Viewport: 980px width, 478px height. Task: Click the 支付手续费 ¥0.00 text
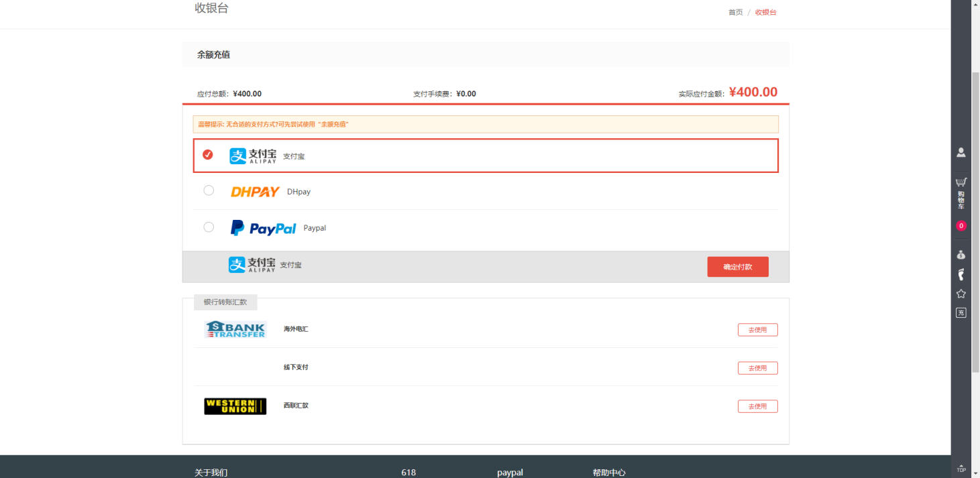[445, 94]
